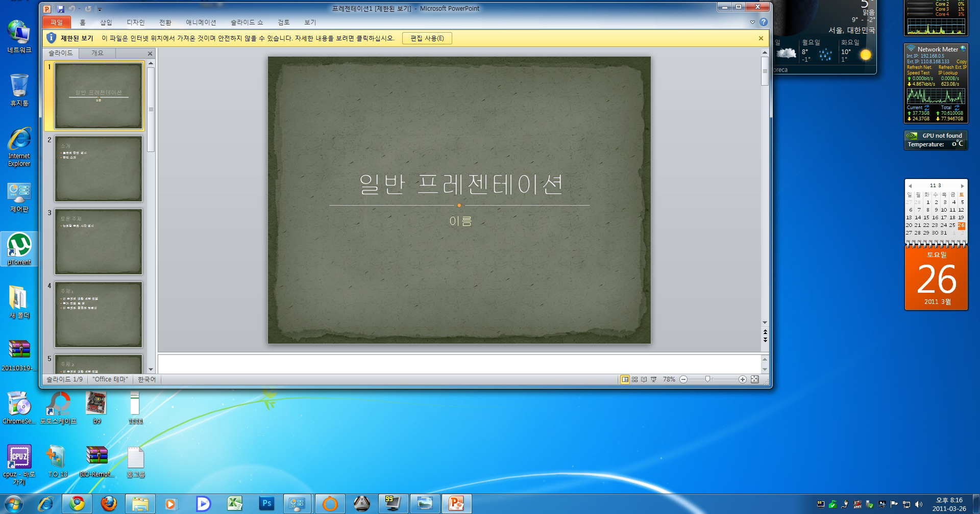This screenshot has width=980, height=514.
Task: Start the Slide Show from status bar
Action: click(653, 379)
